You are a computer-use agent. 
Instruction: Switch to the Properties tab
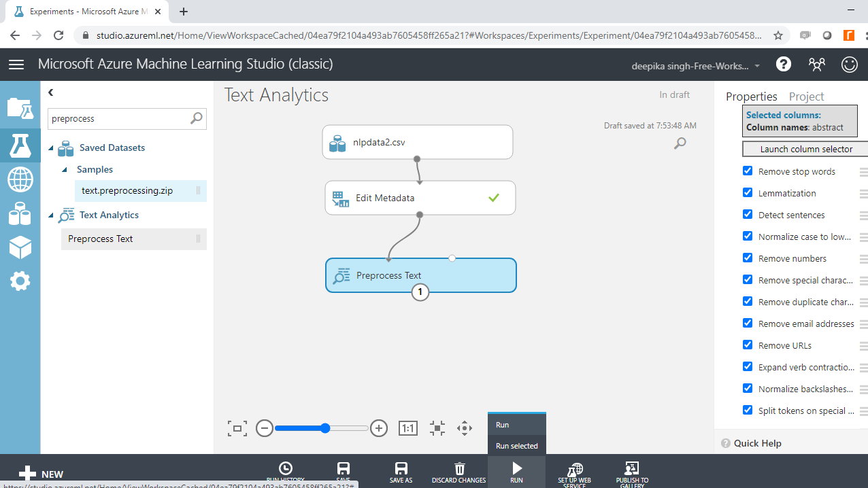pyautogui.click(x=752, y=97)
